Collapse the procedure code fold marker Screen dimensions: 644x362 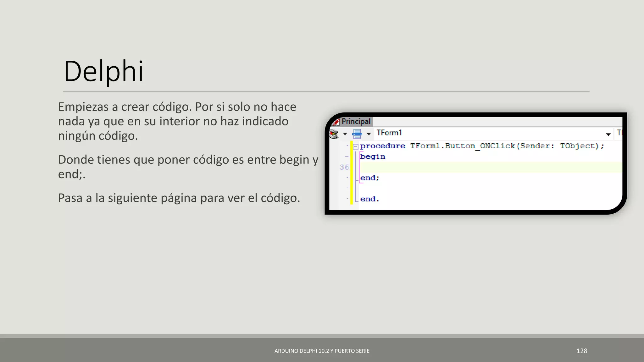coord(356,146)
